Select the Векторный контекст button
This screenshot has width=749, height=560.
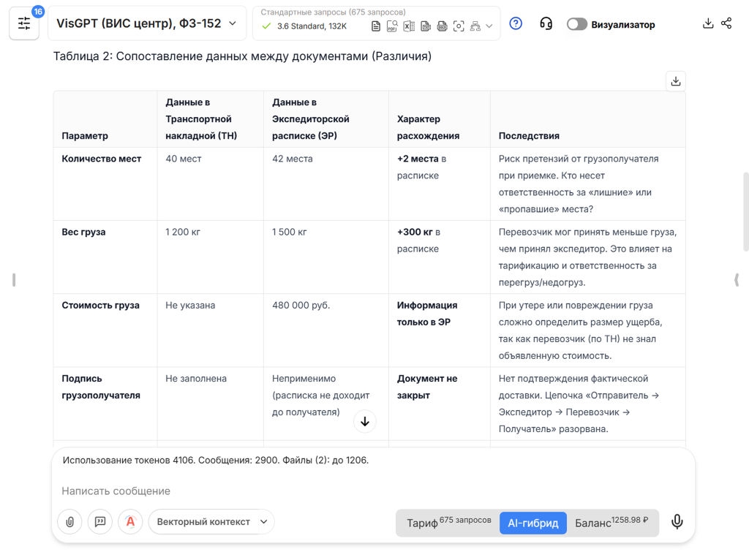click(203, 522)
